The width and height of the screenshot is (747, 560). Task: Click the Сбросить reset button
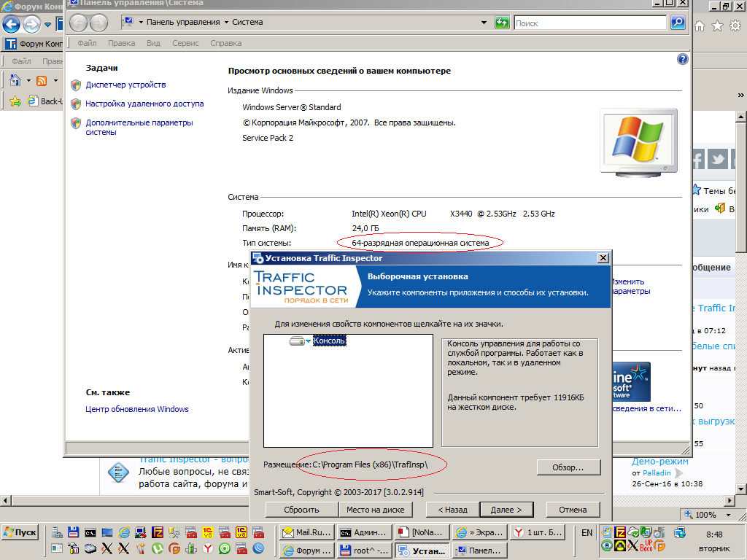[301, 510]
